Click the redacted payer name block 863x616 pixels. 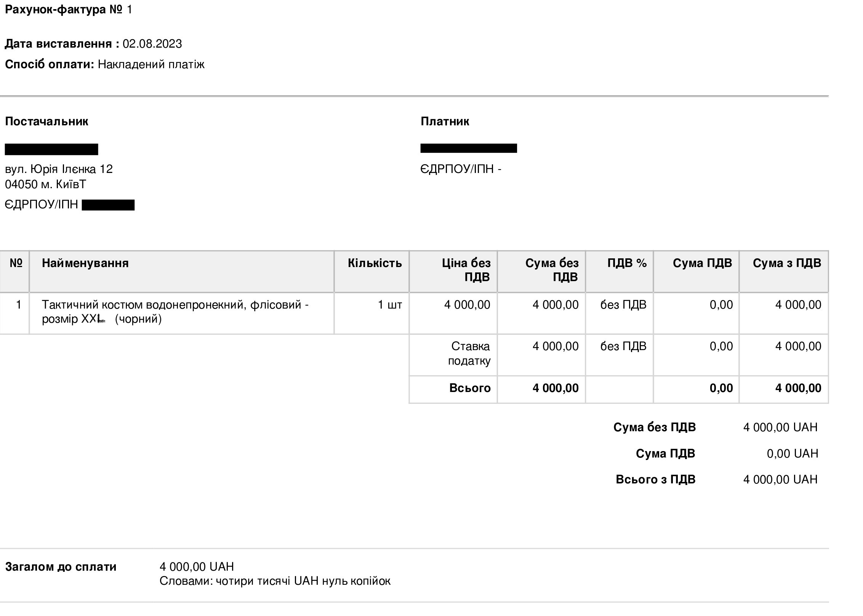[x=469, y=148]
